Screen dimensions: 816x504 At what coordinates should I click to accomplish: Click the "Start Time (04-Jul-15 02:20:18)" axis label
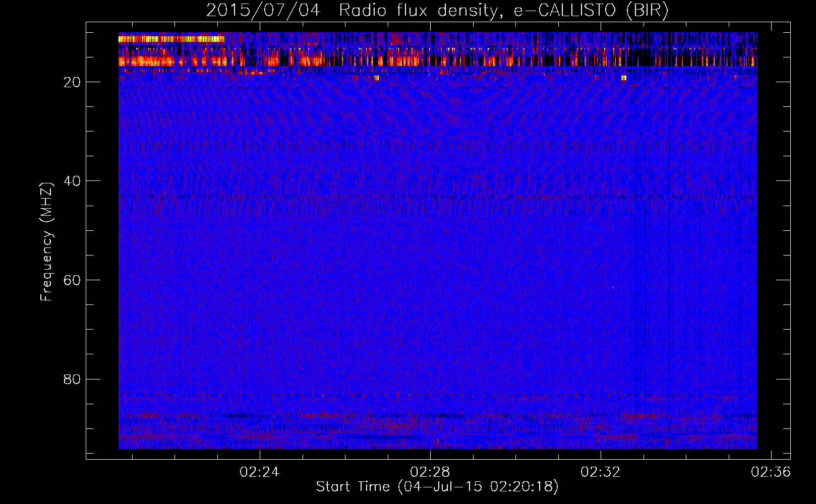(x=437, y=487)
